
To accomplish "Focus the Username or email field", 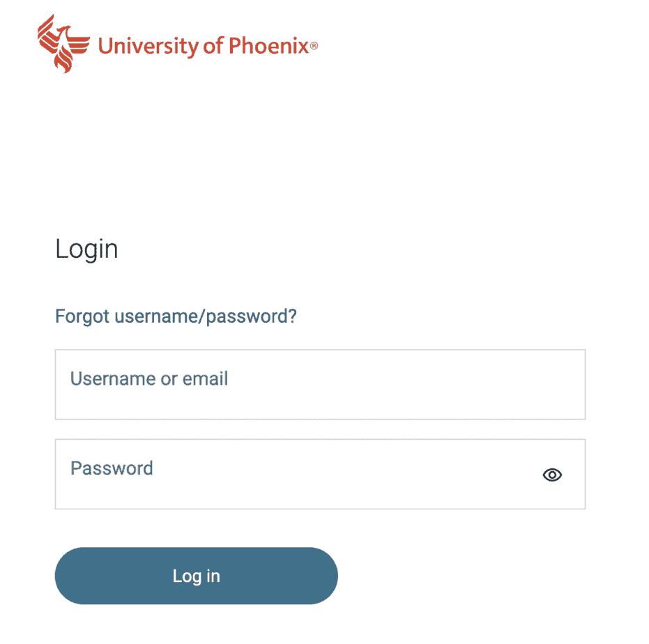I will tap(320, 385).
